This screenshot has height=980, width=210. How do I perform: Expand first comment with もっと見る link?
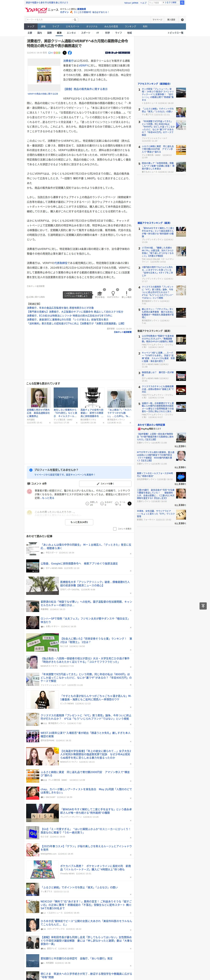coord(48,498)
